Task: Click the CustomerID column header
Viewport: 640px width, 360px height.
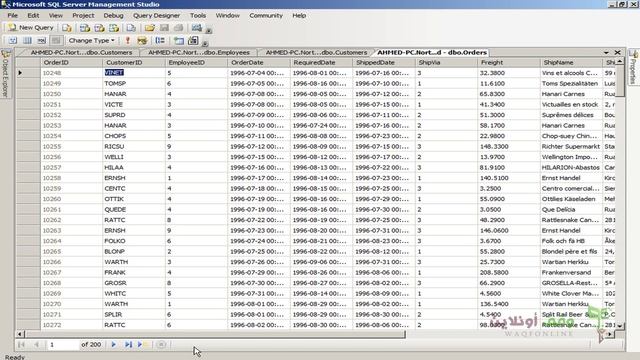Action: pyautogui.click(x=134, y=62)
